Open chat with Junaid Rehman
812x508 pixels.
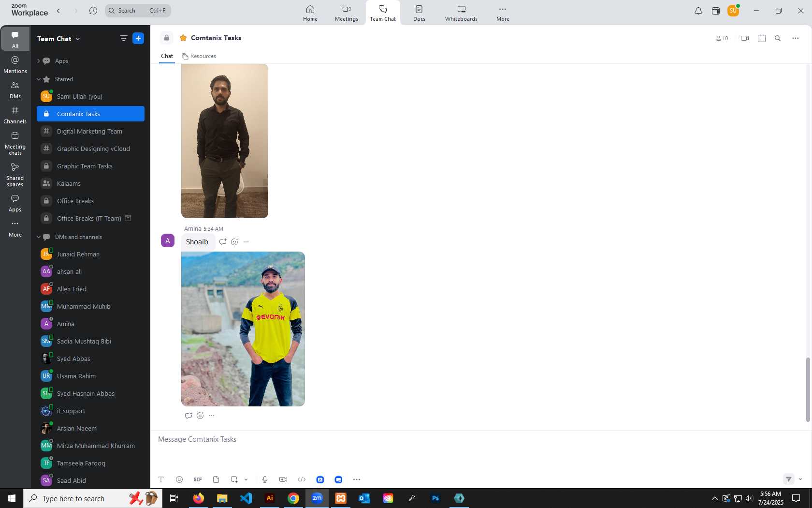[90, 254]
